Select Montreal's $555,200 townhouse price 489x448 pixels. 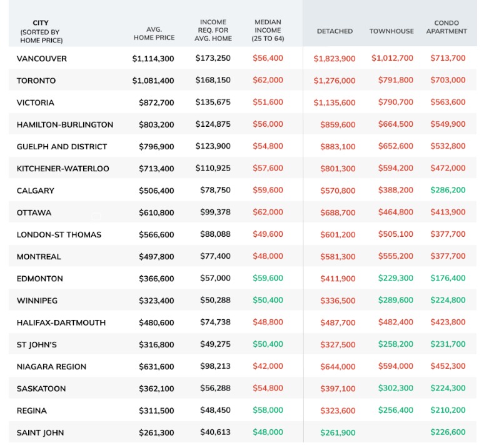[x=395, y=256]
